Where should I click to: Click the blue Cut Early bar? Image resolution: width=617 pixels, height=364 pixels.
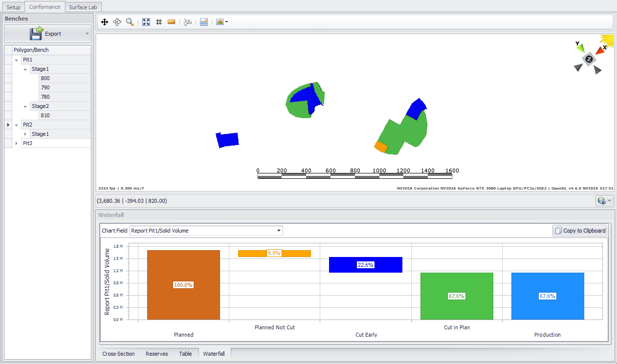tap(366, 265)
